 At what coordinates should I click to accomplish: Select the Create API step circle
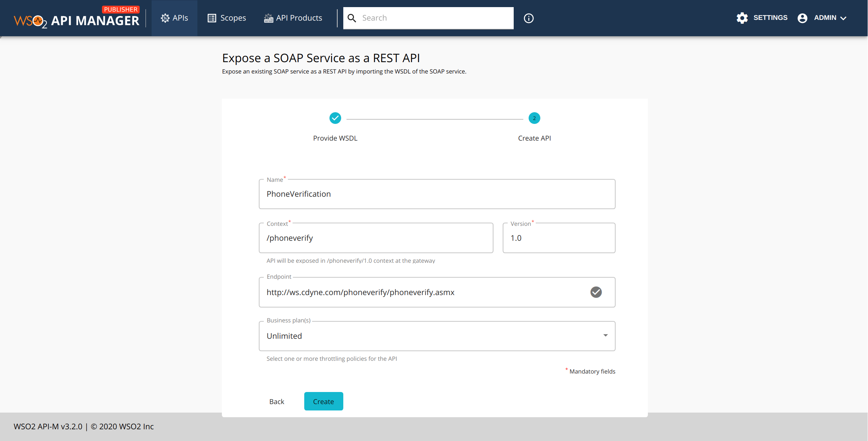534,118
